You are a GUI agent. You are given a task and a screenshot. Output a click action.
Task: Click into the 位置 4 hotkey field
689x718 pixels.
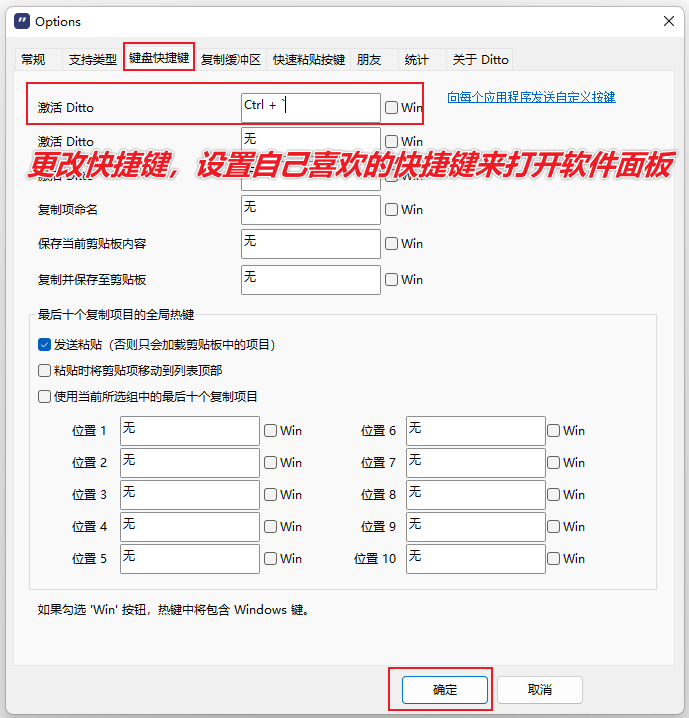point(190,527)
